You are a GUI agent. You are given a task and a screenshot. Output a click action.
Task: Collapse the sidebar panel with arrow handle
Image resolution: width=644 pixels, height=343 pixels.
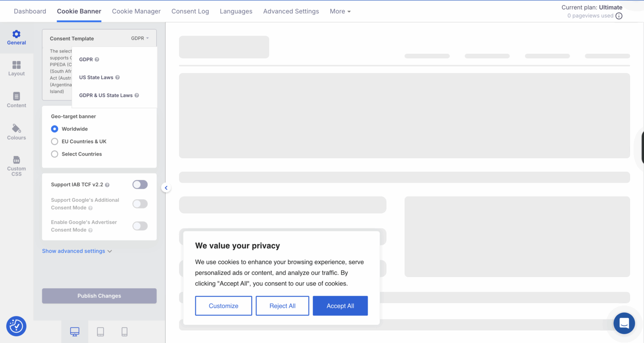[166, 188]
